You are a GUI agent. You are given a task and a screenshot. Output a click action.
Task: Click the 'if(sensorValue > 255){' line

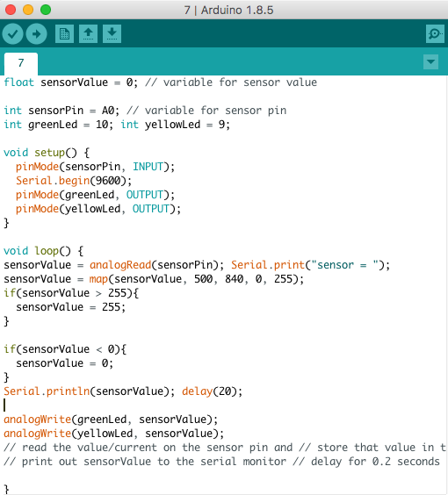click(71, 293)
